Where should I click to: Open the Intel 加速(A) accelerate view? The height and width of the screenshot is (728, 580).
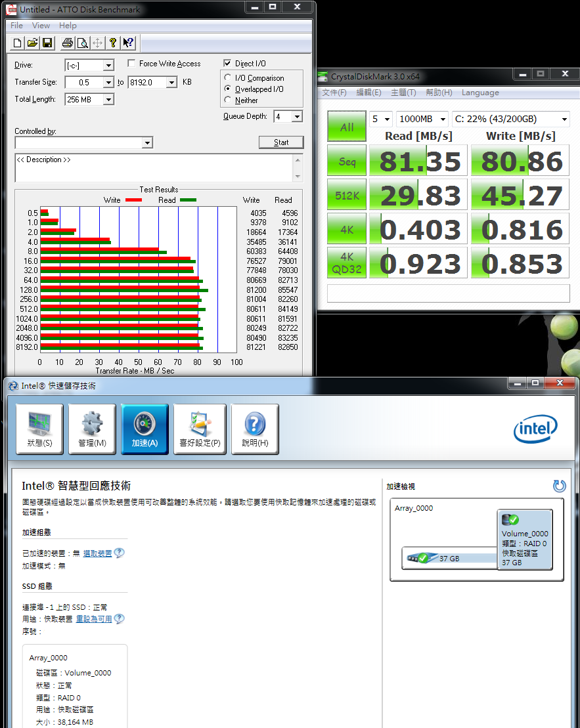click(145, 429)
